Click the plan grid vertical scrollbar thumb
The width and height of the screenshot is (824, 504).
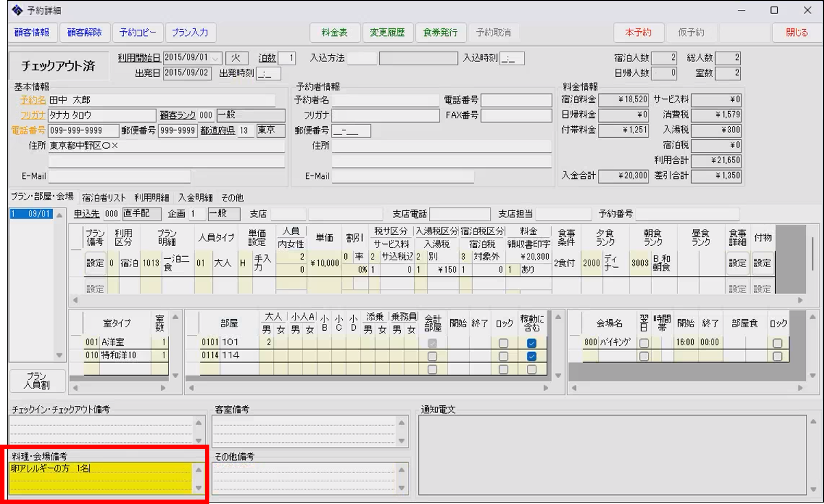click(x=813, y=253)
